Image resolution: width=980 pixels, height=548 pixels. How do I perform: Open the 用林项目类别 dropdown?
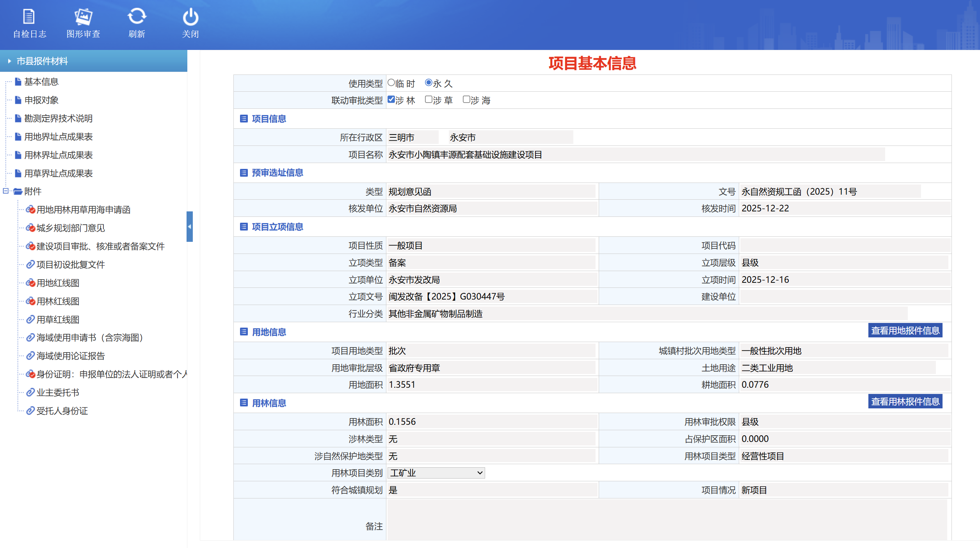click(436, 473)
